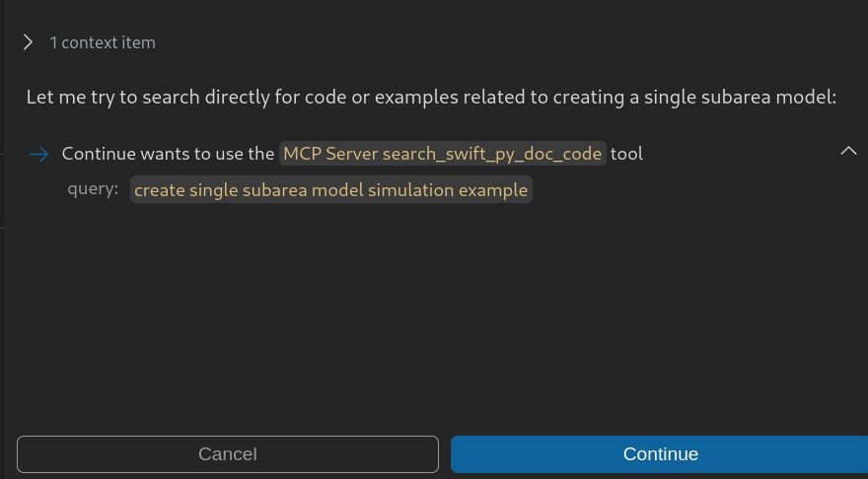
Task: Click the word "tool" after the badge
Action: tap(626, 154)
